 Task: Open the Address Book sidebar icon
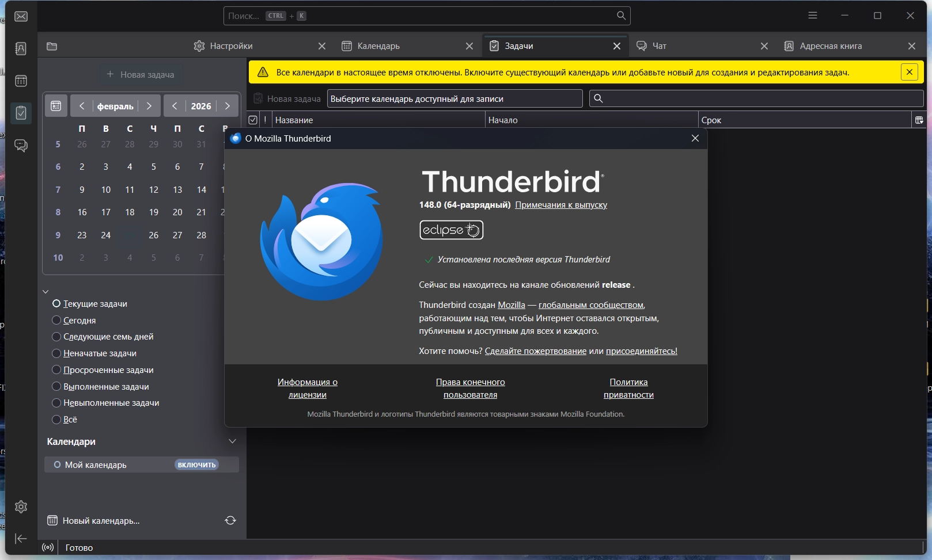tap(21, 48)
